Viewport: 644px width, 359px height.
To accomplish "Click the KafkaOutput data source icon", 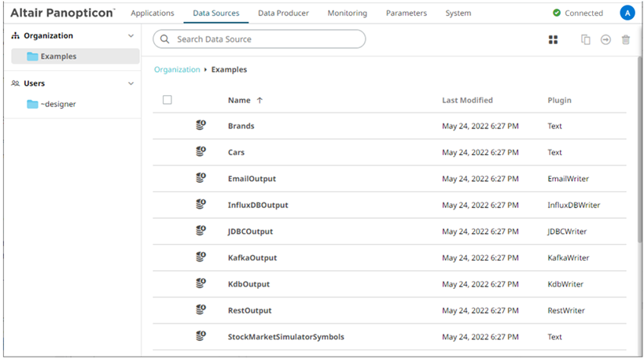I will pos(201,257).
